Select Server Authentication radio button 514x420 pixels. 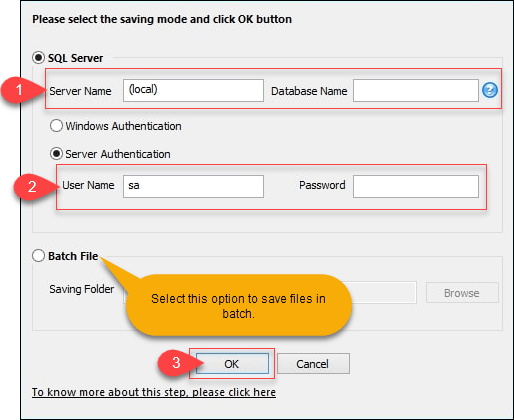[x=56, y=154]
